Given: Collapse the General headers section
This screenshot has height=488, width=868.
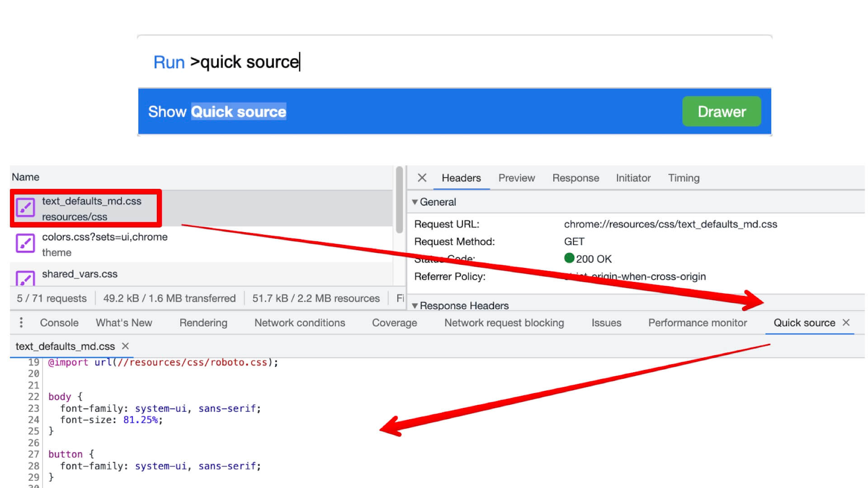Looking at the screenshot, I should tap(415, 202).
